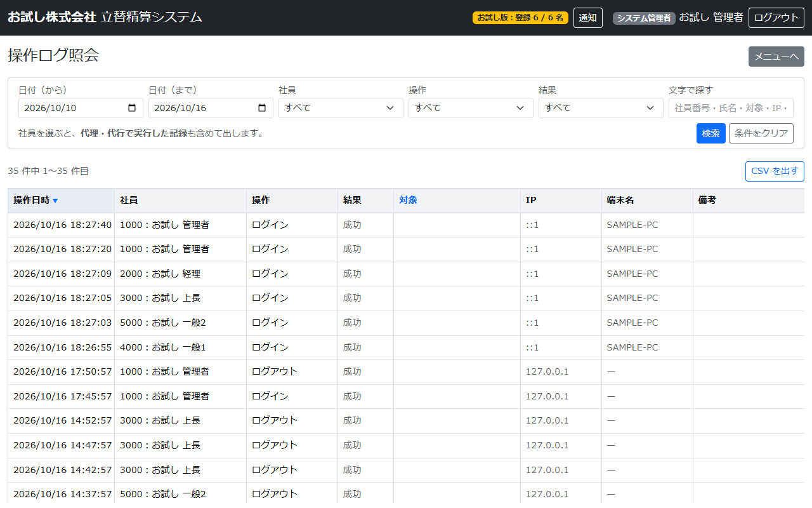Screen dimensions: 812x508
Task: Click お試し株式会社 立替精算システム title
Action: [105, 17]
